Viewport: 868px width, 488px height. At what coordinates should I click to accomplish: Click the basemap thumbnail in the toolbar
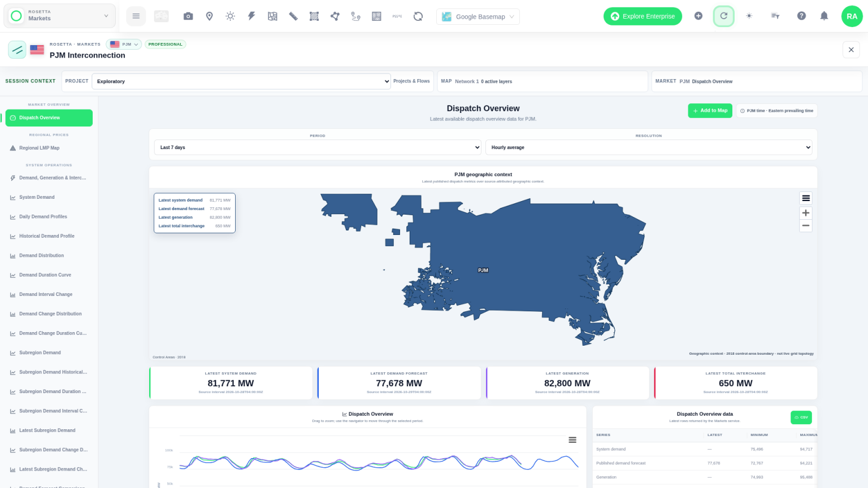pyautogui.click(x=162, y=16)
